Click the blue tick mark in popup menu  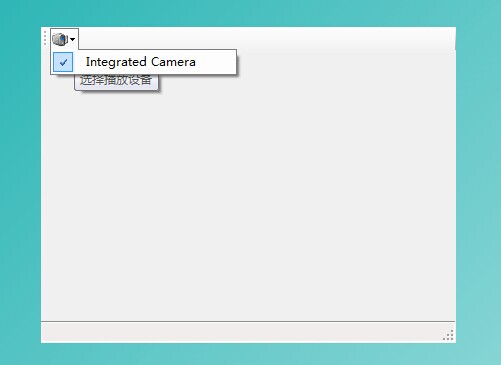click(63, 62)
